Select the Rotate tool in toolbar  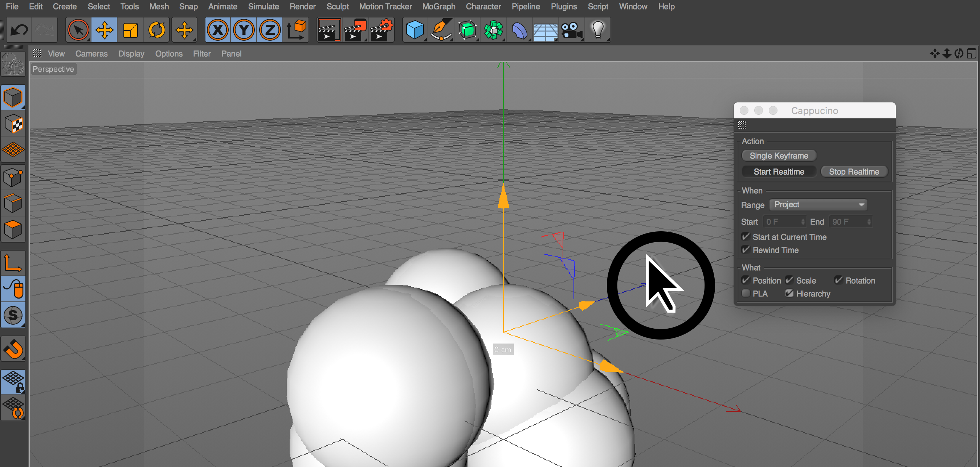[x=156, y=30]
